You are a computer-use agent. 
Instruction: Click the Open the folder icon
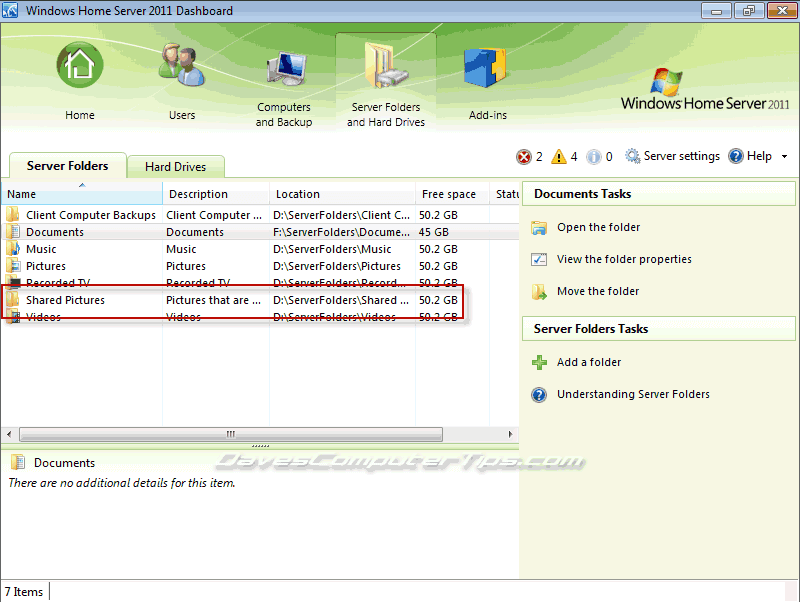(x=539, y=228)
